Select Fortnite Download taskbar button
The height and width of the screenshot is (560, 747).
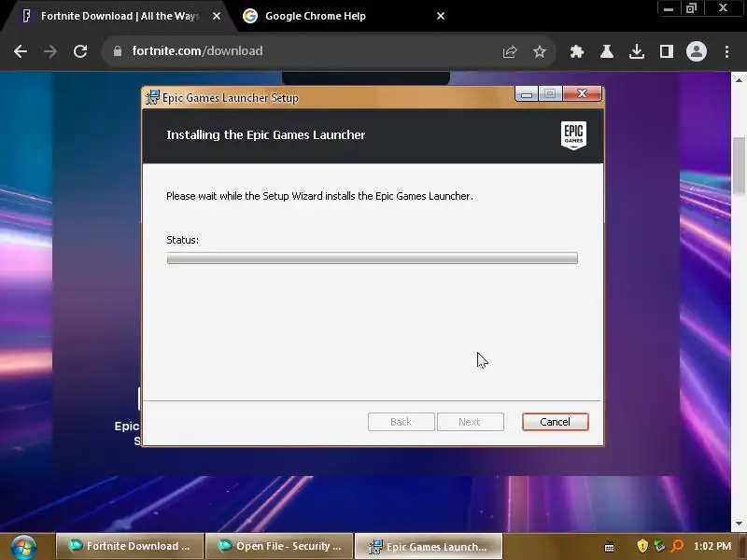pos(130,546)
